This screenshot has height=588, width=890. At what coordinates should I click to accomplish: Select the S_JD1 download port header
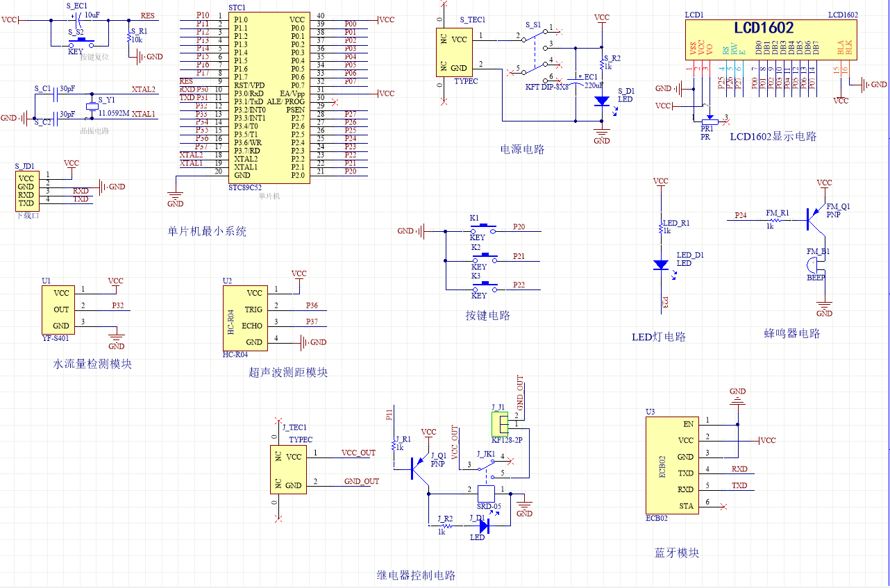coord(26,190)
